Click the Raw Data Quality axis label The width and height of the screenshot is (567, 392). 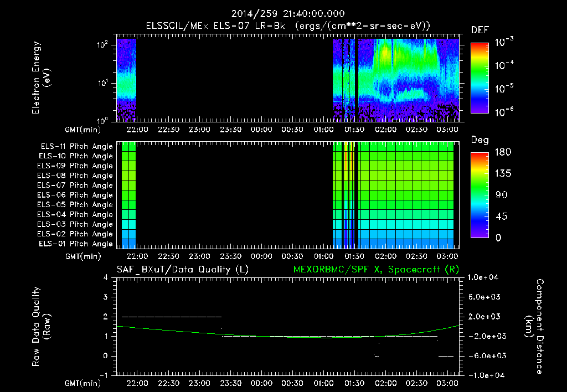(41, 326)
